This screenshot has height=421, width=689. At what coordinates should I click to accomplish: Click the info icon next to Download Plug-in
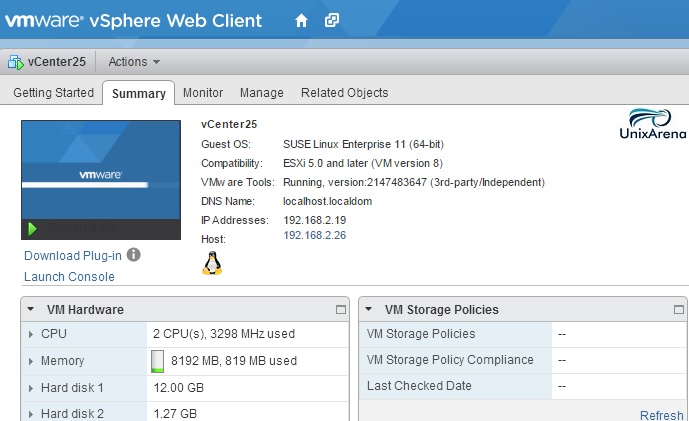click(134, 254)
